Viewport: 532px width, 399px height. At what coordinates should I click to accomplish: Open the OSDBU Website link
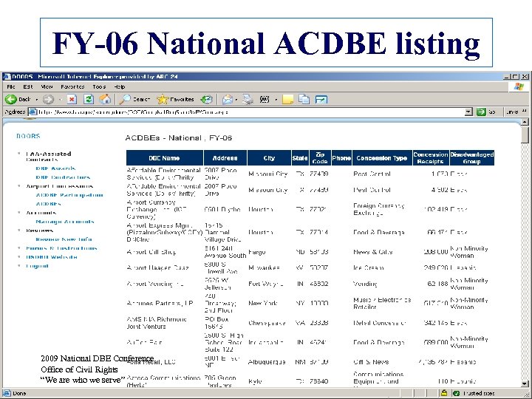(52, 257)
